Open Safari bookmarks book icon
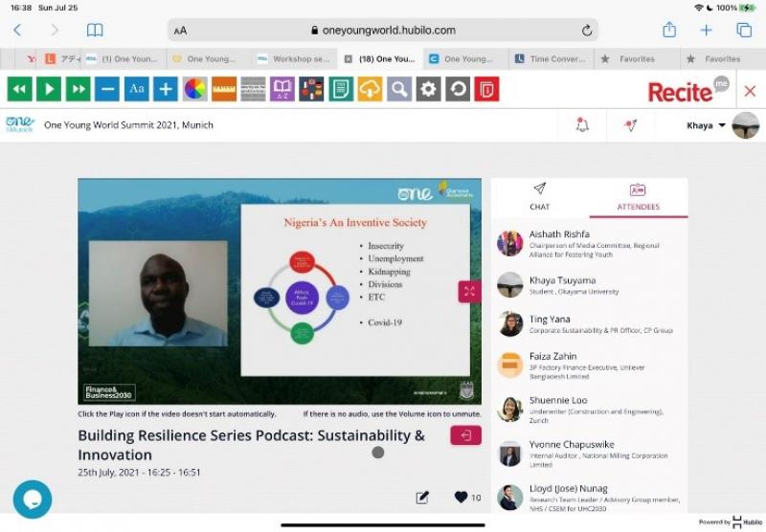Viewport: 766px width, 532px height. pyautogui.click(x=95, y=31)
